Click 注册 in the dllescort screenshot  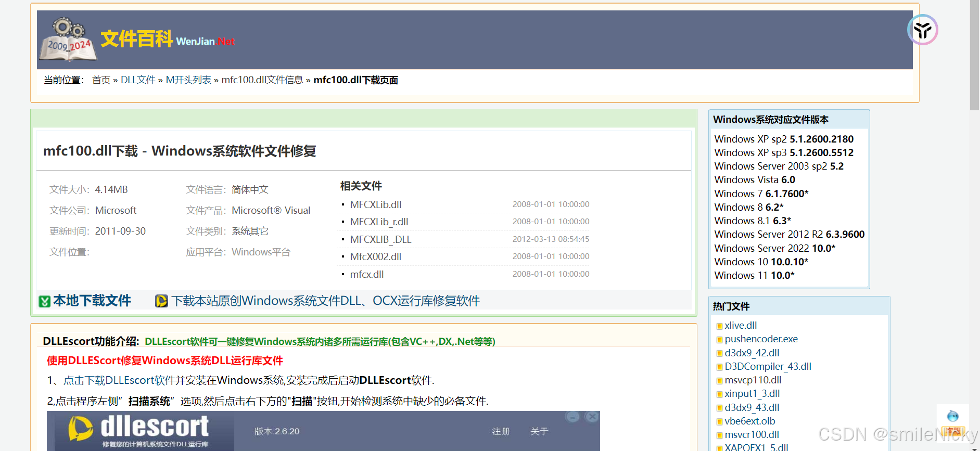501,431
